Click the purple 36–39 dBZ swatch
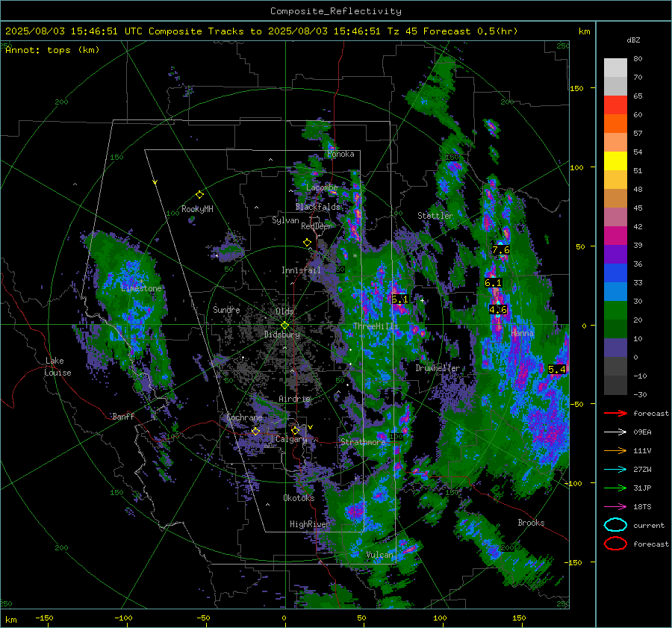672x628 pixels. tap(615, 255)
